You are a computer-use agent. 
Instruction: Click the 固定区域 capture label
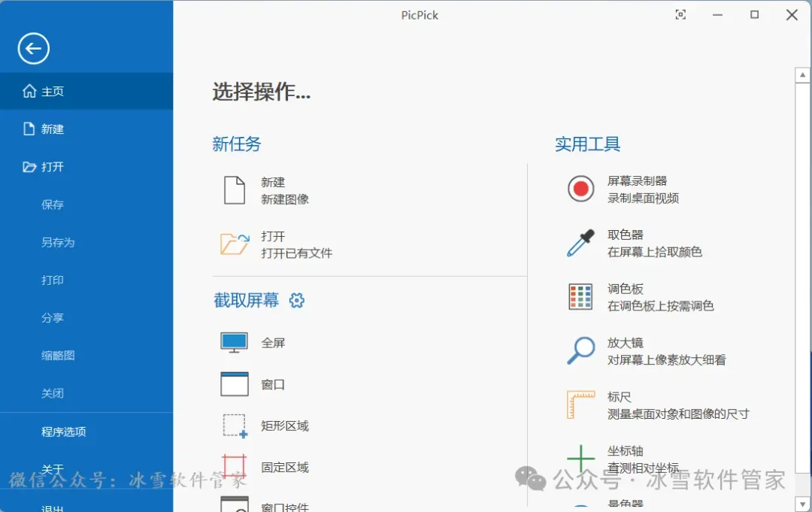pos(285,468)
